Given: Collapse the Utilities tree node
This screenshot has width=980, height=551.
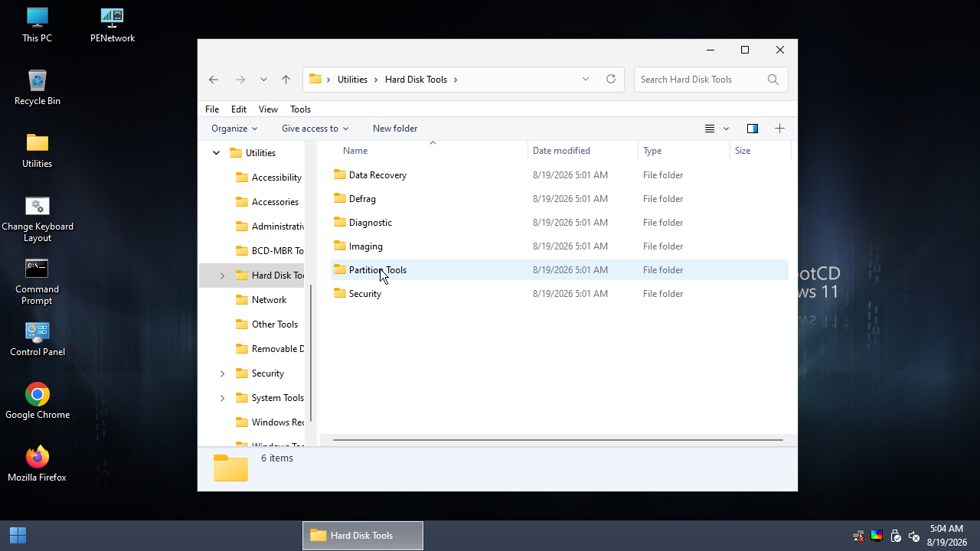Looking at the screenshot, I should [x=216, y=153].
